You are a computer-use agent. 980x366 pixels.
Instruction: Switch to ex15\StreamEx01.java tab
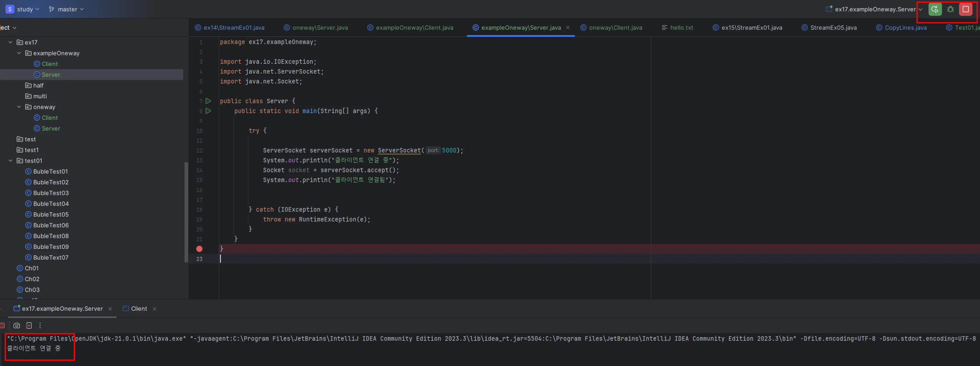coord(748,28)
